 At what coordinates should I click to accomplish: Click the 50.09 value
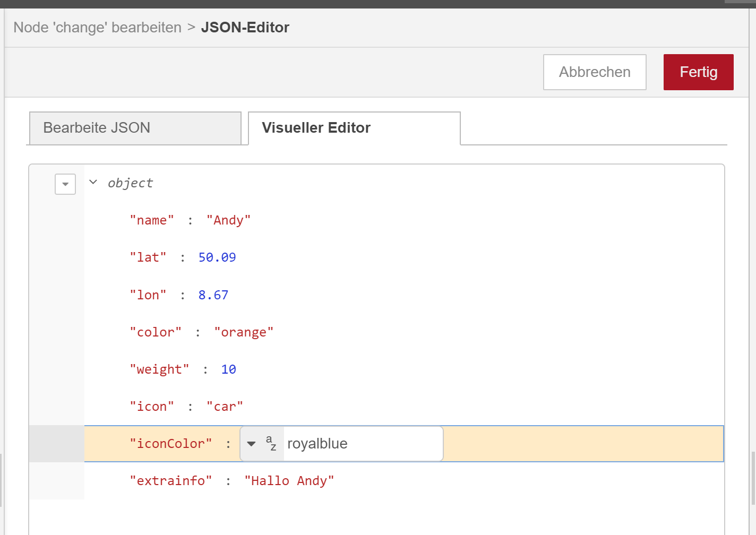pos(217,257)
